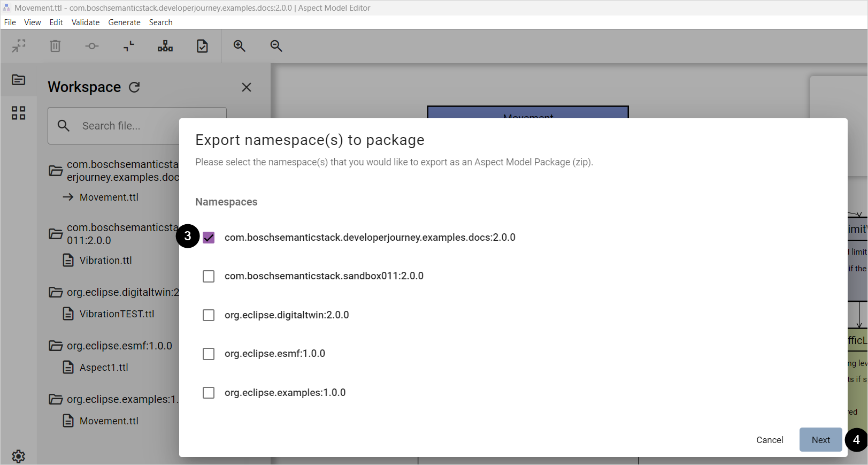Zoom in using the magnifier plus icon

(240, 46)
